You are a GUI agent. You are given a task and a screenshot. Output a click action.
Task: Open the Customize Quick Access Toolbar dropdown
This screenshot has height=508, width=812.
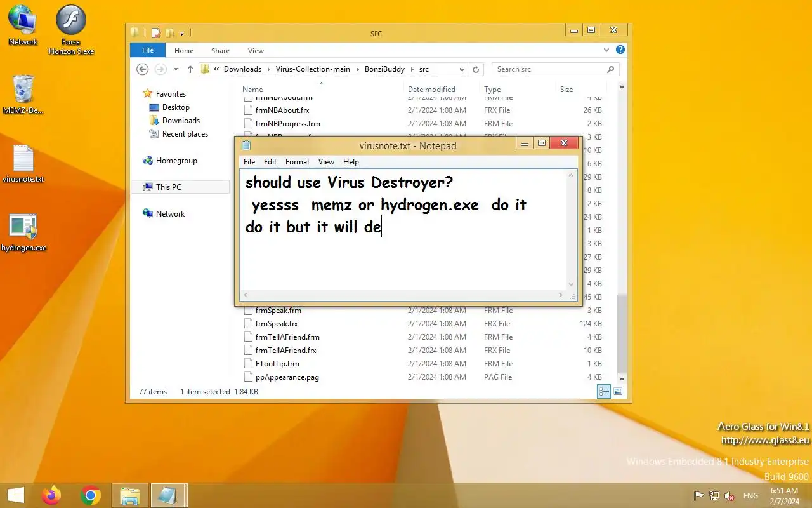(x=181, y=33)
